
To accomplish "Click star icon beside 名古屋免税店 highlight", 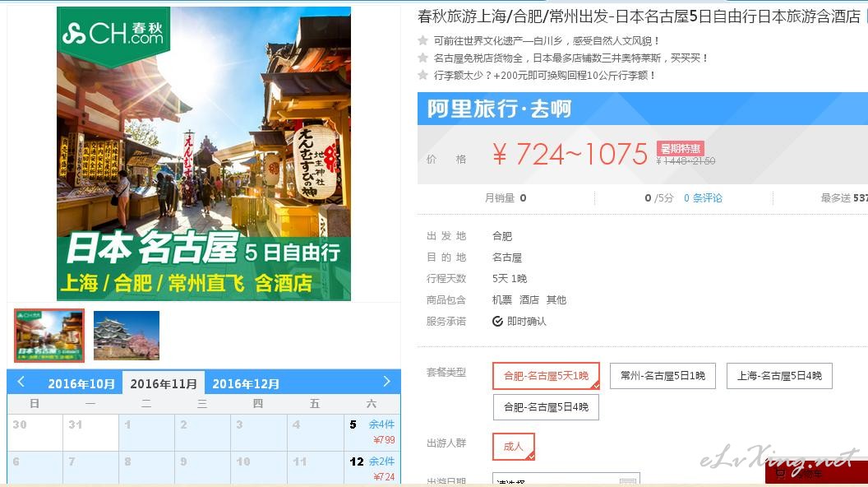I will point(423,58).
